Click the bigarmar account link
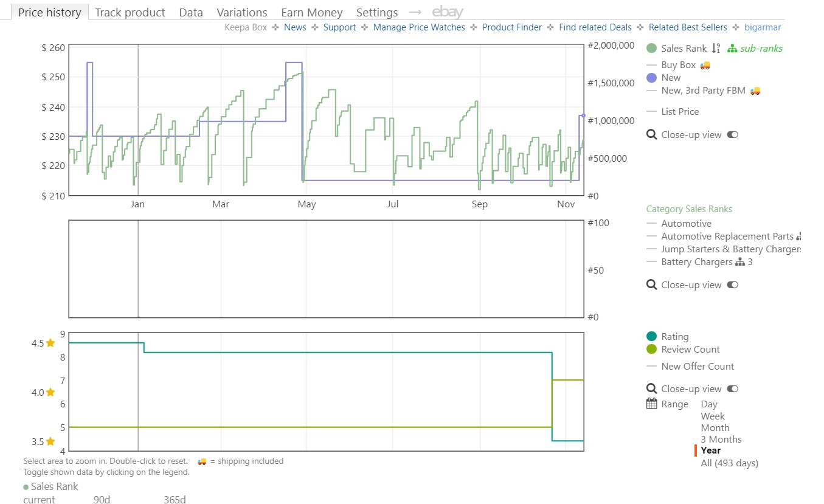Image resolution: width=824 pixels, height=504 pixels. coord(763,27)
